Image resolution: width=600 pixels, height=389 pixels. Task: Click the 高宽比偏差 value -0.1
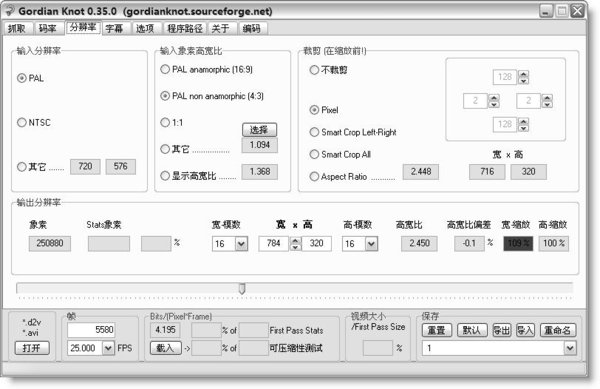click(x=469, y=243)
